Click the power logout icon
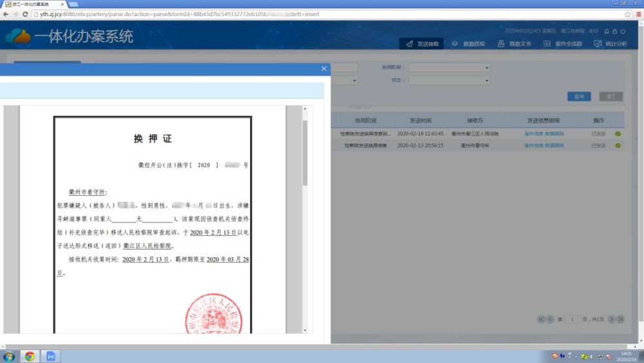This screenshot has height=363, width=644. (623, 31)
